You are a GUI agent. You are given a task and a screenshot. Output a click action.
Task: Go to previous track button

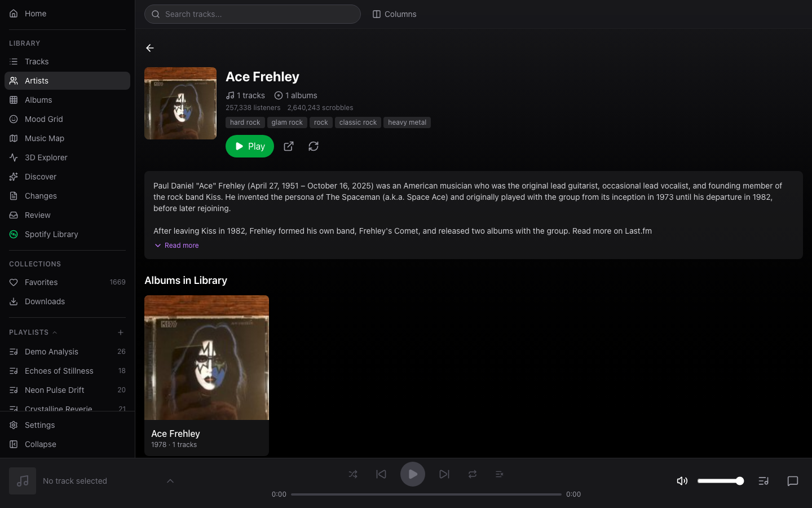coord(381,474)
